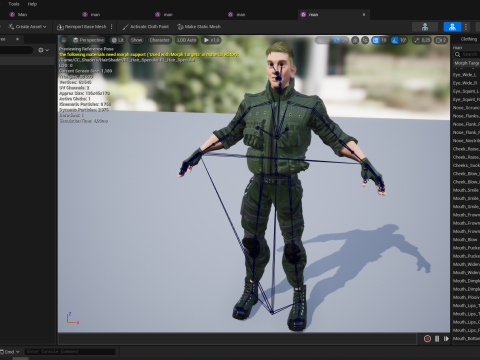Open the viewport hamburger options menu
The width and height of the screenshot is (480, 360).
(x=63, y=40)
